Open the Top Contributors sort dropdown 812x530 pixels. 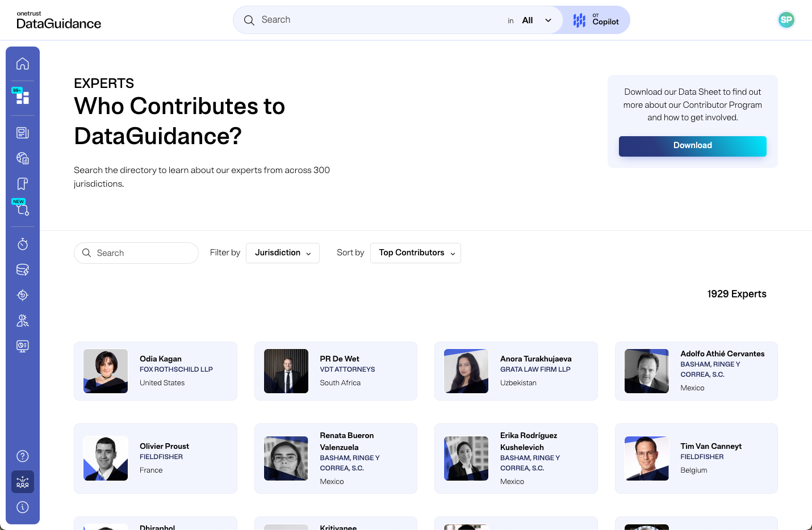[415, 253]
